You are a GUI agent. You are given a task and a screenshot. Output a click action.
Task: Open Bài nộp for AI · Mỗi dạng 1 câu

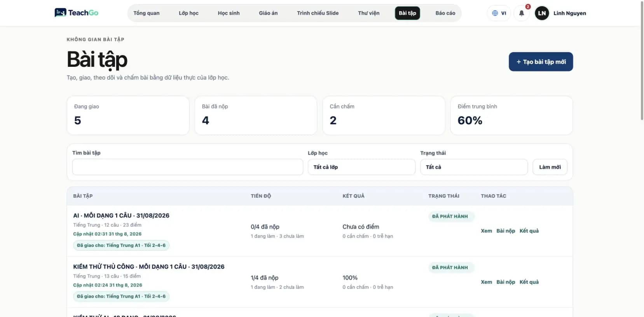pyautogui.click(x=506, y=231)
